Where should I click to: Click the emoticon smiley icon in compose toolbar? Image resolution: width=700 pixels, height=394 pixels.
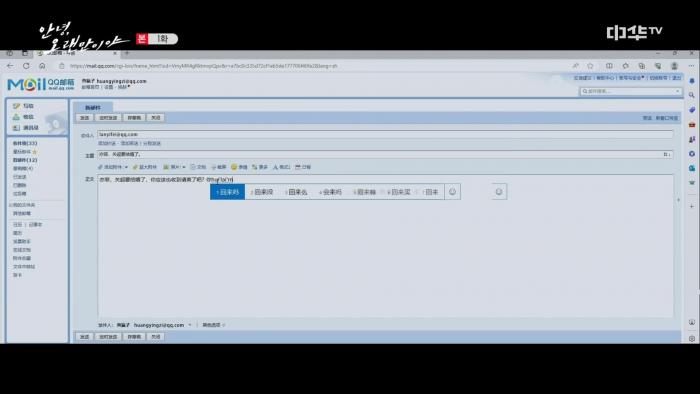(234, 167)
